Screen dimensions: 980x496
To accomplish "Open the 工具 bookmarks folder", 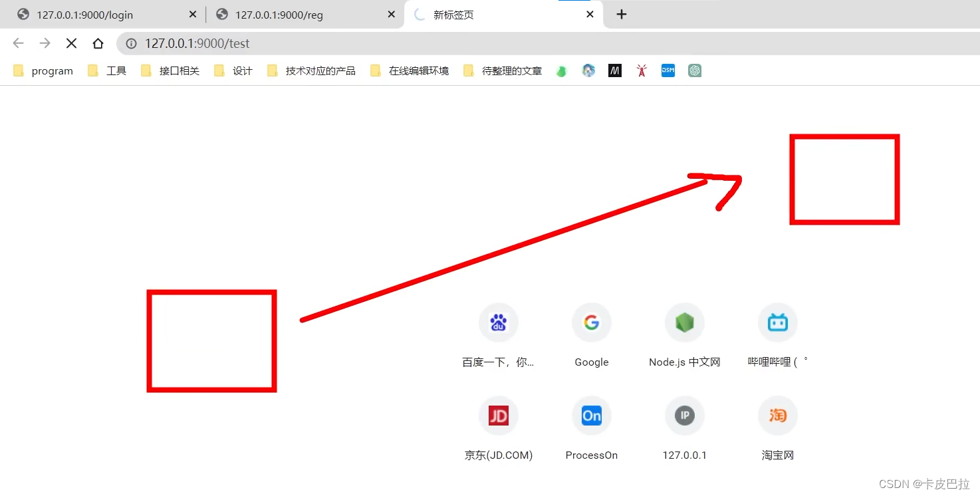I will (107, 70).
